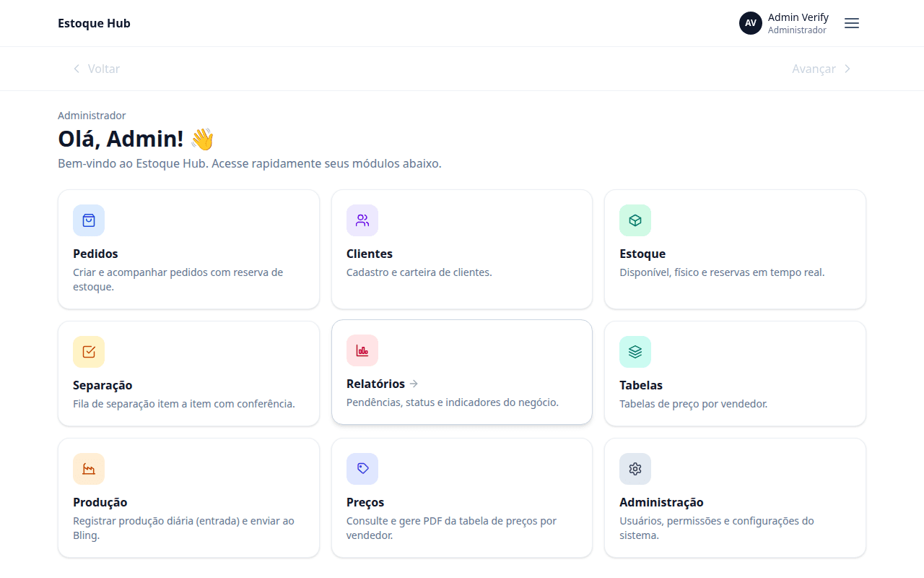
Task: Click "Consulte e gere PDF" description
Action: (451, 528)
